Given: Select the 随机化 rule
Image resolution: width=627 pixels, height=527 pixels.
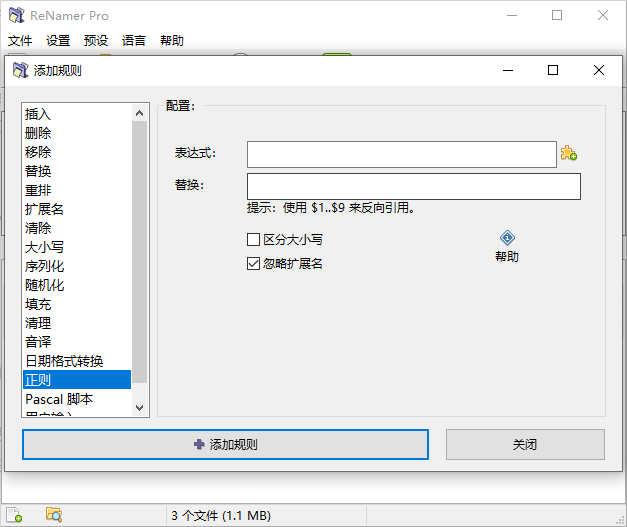Looking at the screenshot, I should click(x=77, y=285).
